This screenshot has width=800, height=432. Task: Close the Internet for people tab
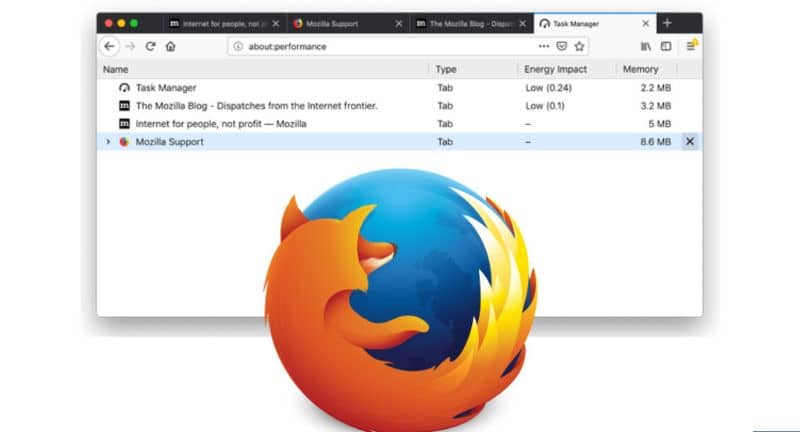(276, 23)
